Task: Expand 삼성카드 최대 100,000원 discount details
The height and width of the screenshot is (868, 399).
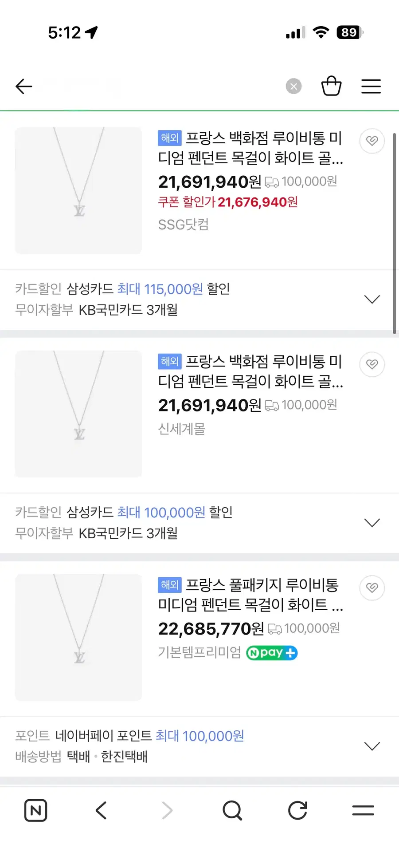Action: (x=372, y=522)
